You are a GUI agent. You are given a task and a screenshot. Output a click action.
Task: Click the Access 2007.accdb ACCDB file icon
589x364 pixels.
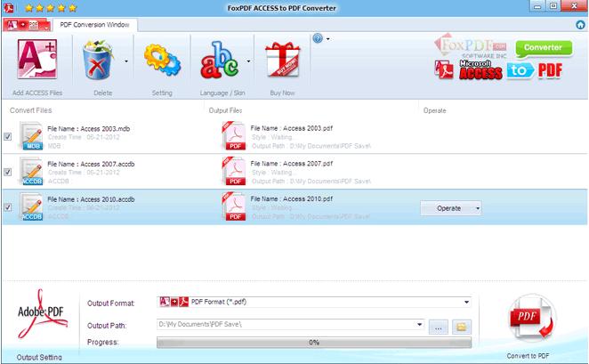coord(31,171)
